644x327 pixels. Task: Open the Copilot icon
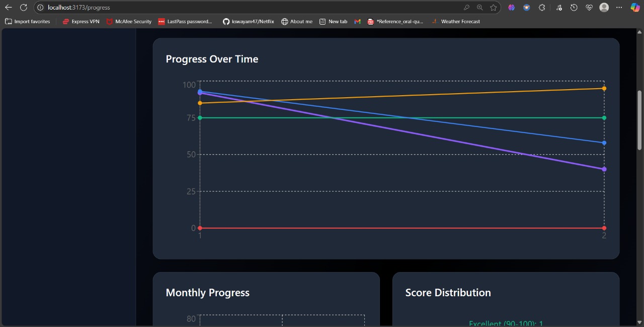[635, 8]
